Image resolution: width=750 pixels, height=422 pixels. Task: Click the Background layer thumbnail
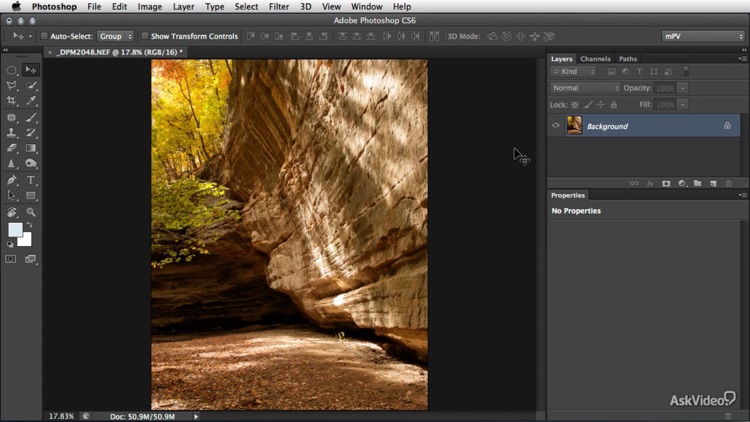tap(574, 125)
